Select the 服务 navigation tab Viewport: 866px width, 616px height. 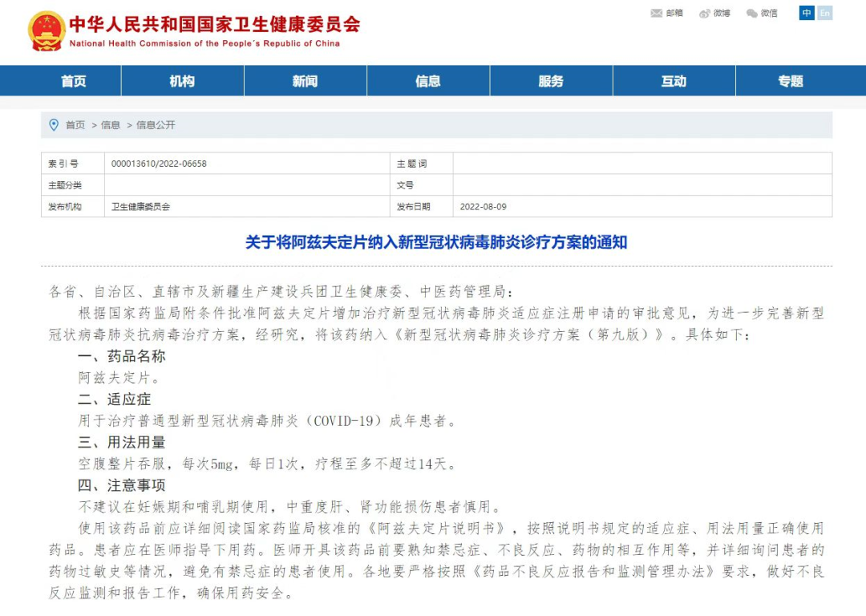pyautogui.click(x=551, y=80)
